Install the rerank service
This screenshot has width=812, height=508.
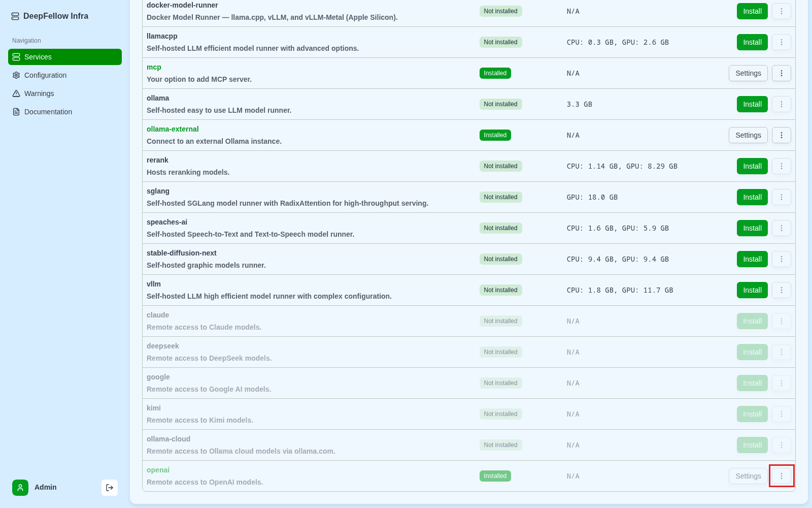pos(752,166)
